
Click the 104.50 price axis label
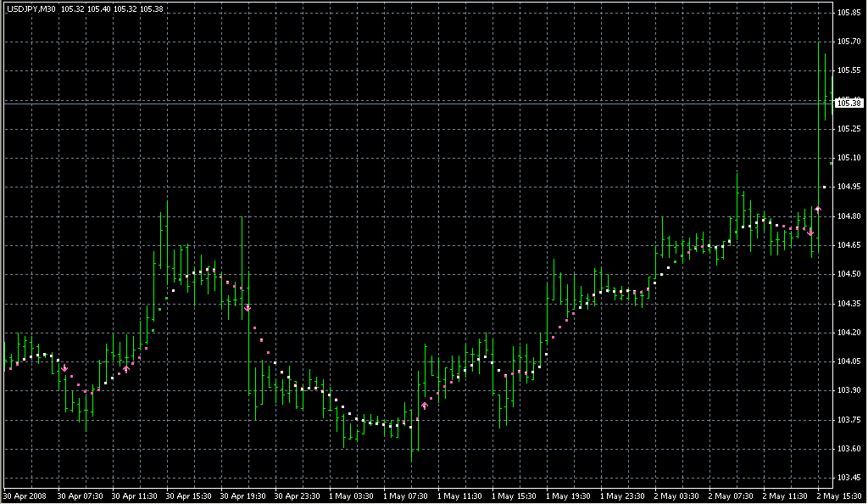(x=849, y=274)
